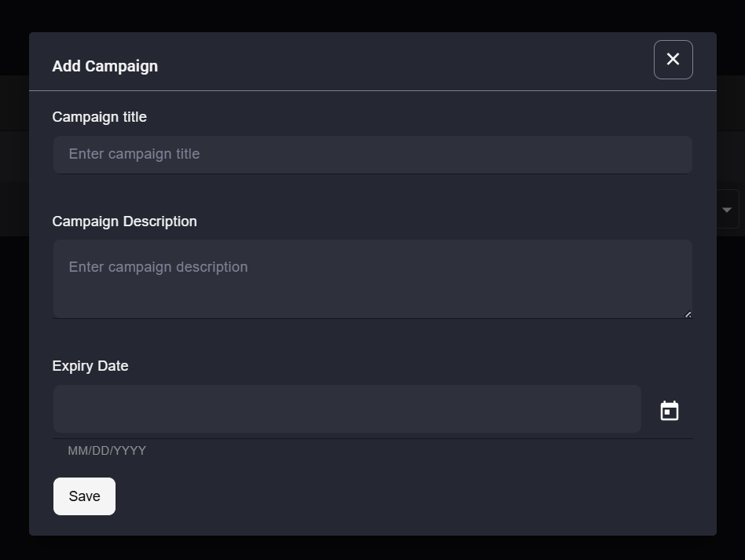Click the description textarea resize handle

pyautogui.click(x=688, y=314)
